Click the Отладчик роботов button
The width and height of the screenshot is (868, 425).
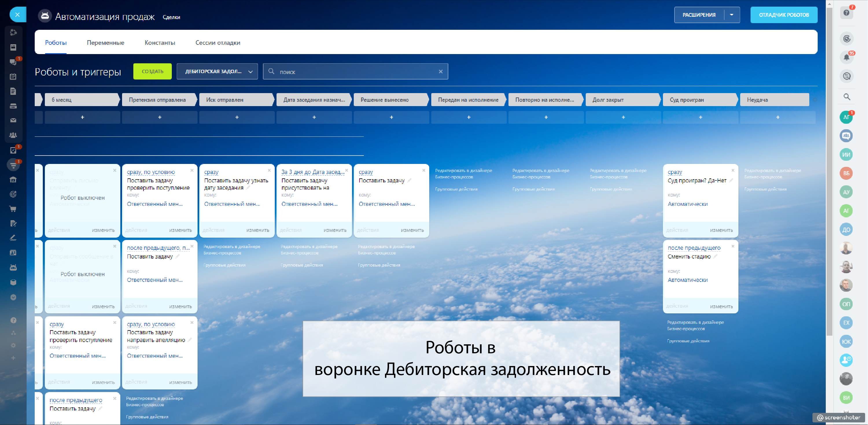784,15
